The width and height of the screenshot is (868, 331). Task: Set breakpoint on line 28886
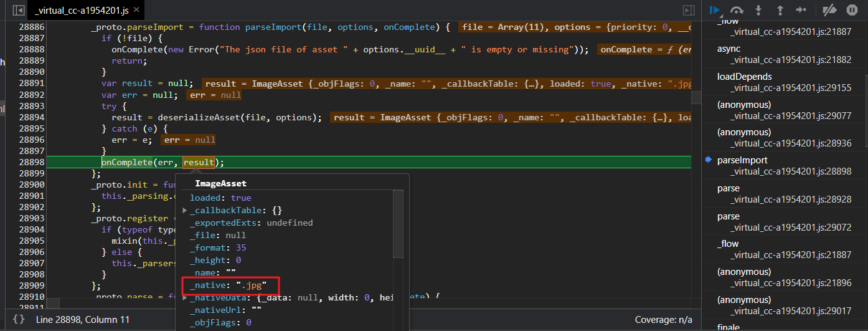pyautogui.click(x=31, y=27)
